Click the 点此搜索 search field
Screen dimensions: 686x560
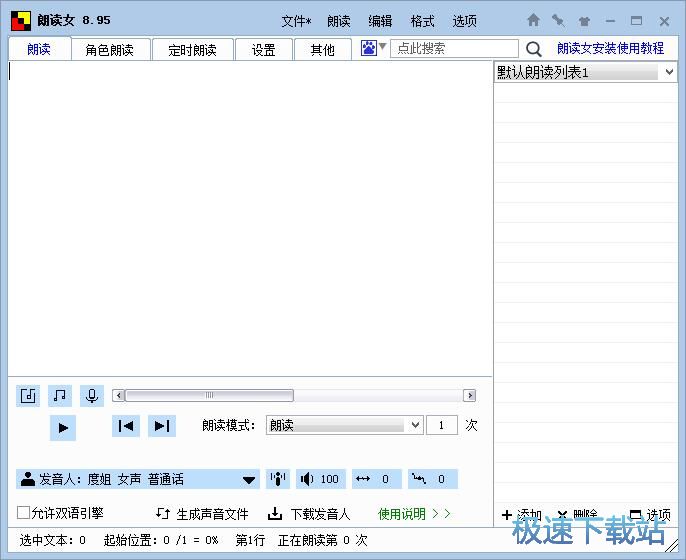[x=454, y=48]
